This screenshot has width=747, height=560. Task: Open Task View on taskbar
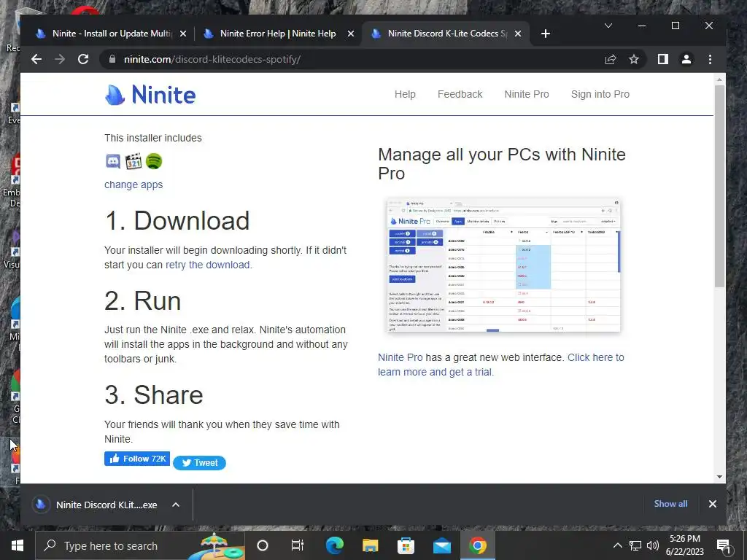coord(298,545)
